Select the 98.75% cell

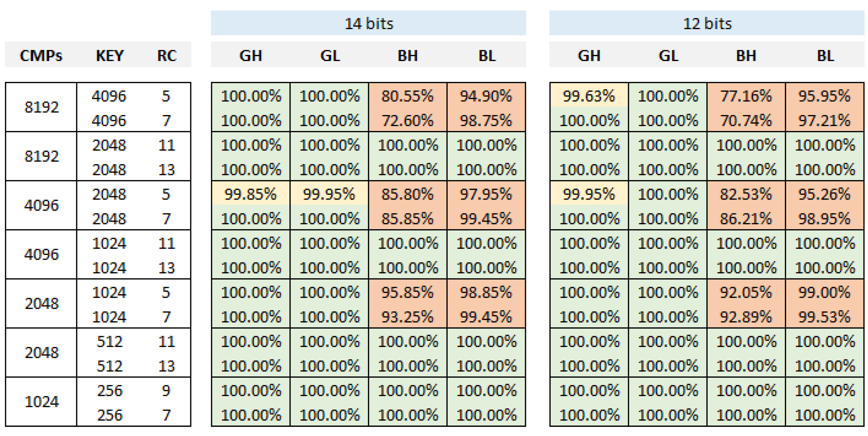486,120
